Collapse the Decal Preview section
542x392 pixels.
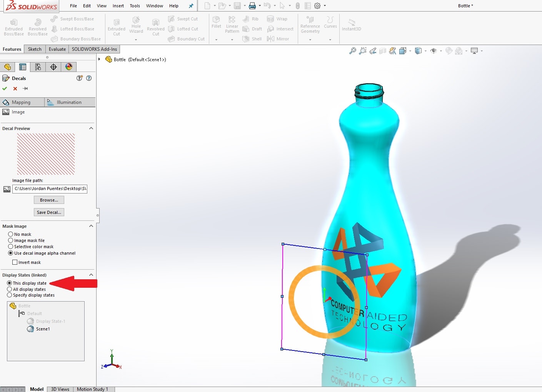tap(91, 128)
